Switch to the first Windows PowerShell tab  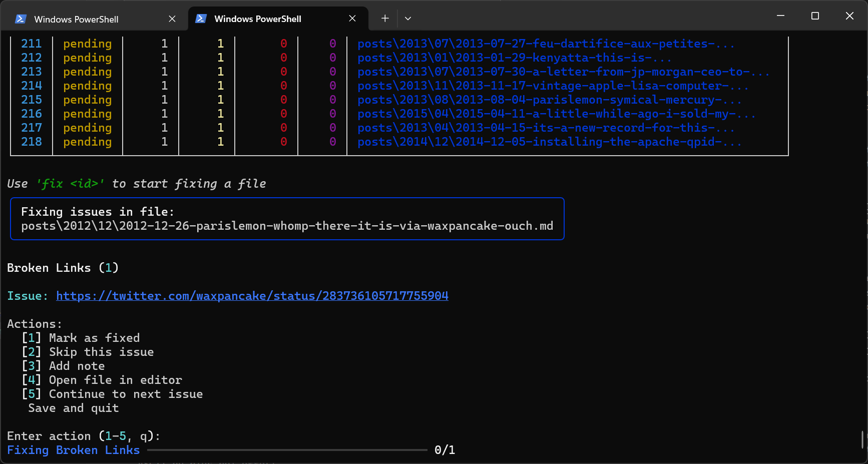pos(76,19)
